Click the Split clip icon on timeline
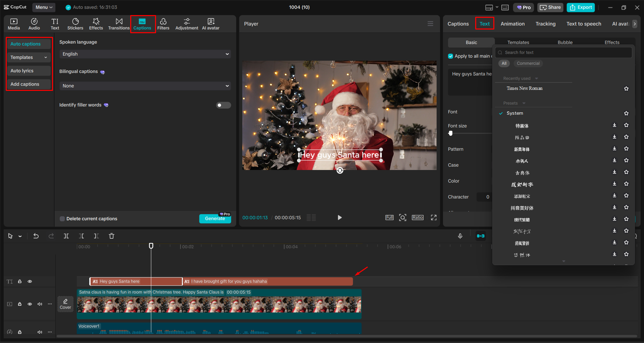 (x=66, y=236)
